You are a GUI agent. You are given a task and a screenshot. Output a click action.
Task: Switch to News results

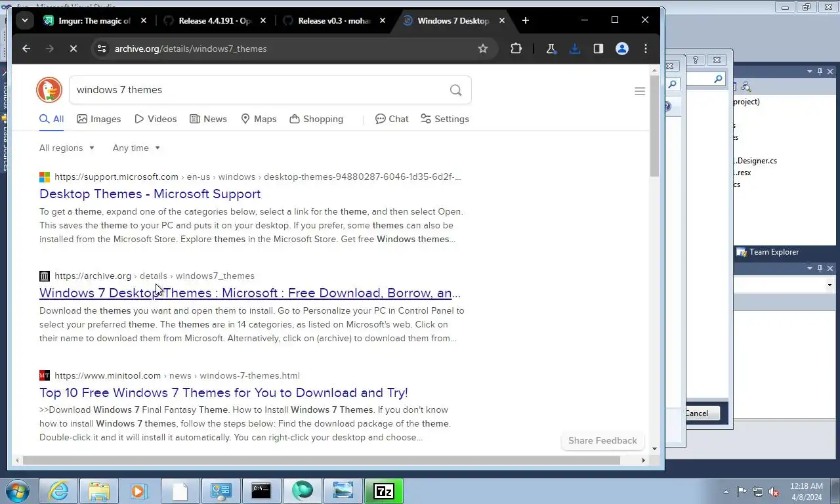(208, 119)
